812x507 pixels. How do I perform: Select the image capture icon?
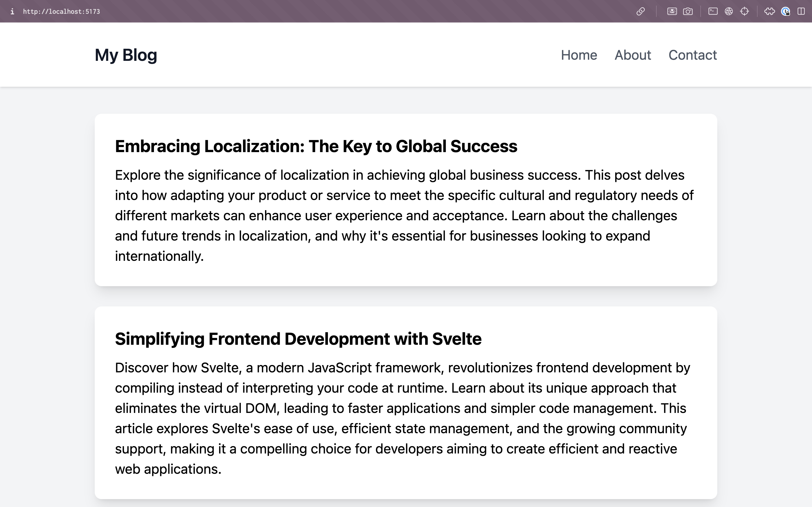[x=672, y=11]
